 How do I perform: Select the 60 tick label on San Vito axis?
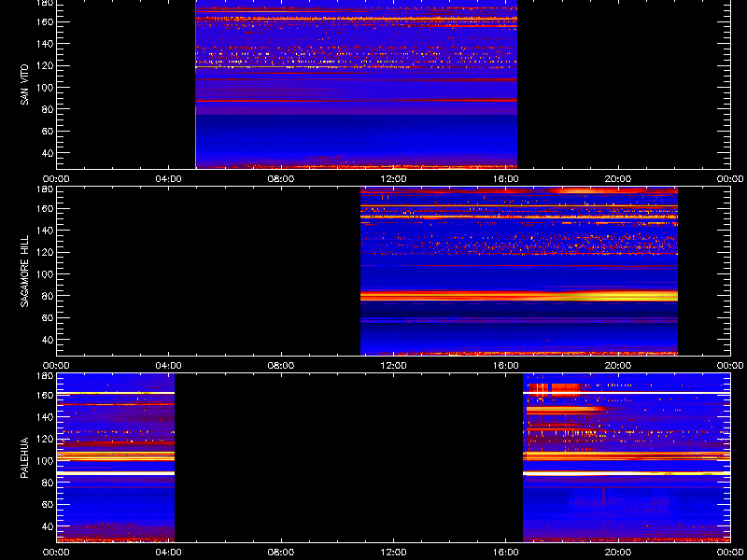click(x=48, y=132)
